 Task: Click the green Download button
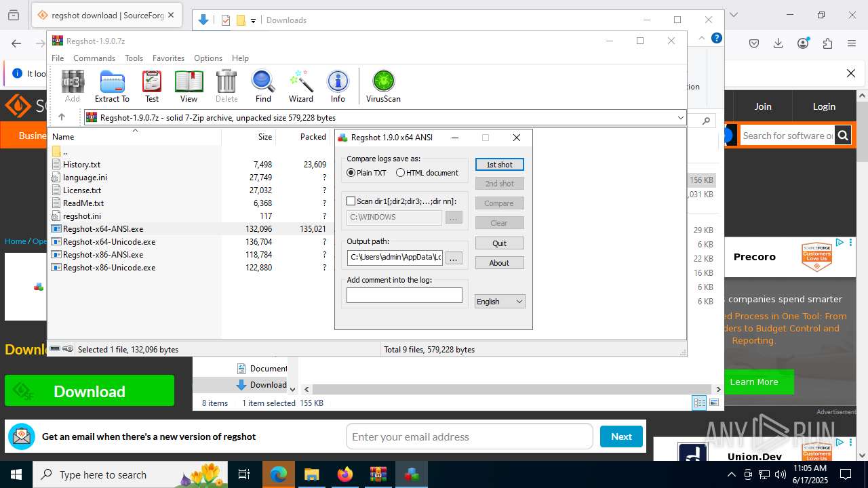[90, 391]
